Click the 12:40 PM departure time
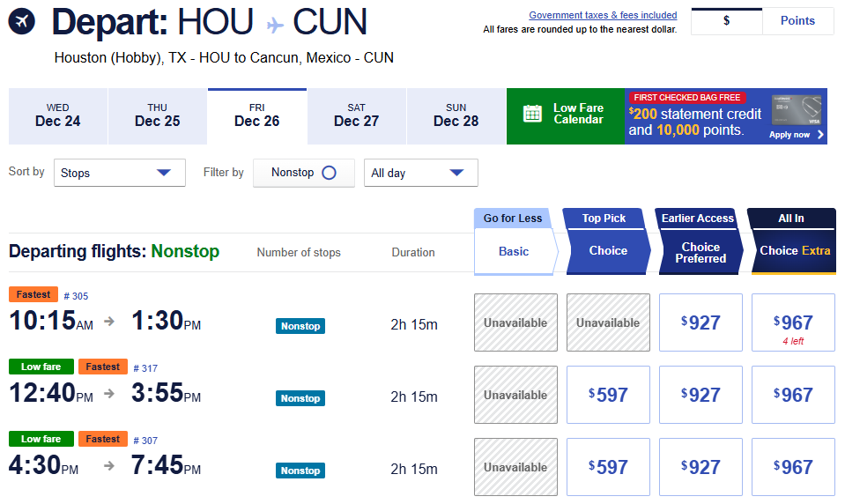845x504 pixels. tap(51, 392)
